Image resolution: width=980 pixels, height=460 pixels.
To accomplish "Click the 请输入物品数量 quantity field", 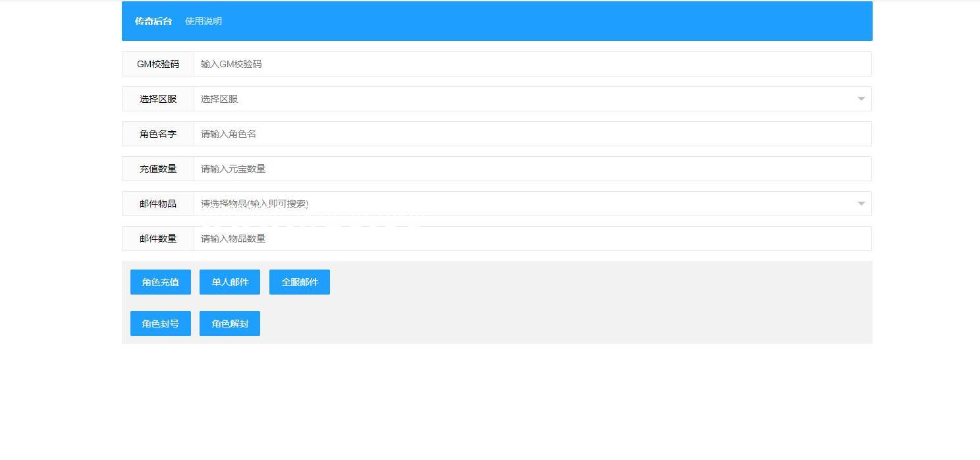I will (x=532, y=239).
